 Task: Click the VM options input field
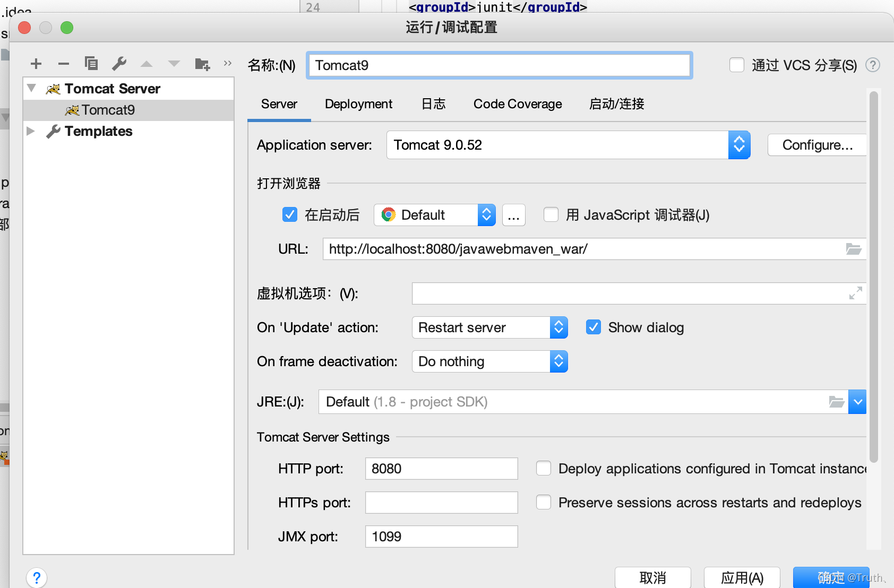tap(639, 293)
